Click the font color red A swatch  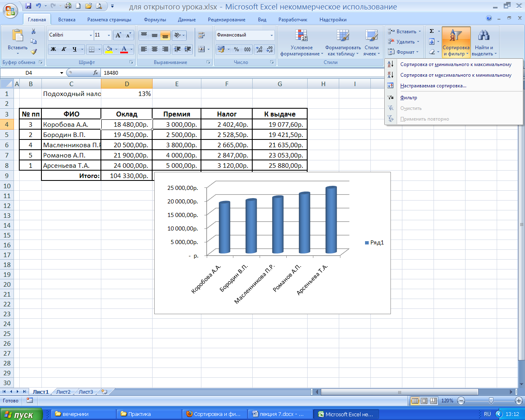[124, 49]
